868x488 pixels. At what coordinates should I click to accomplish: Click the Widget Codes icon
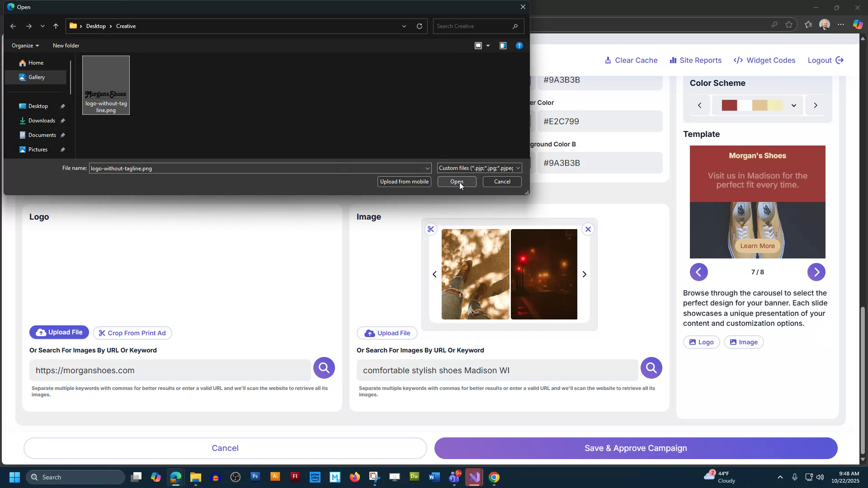tap(738, 60)
